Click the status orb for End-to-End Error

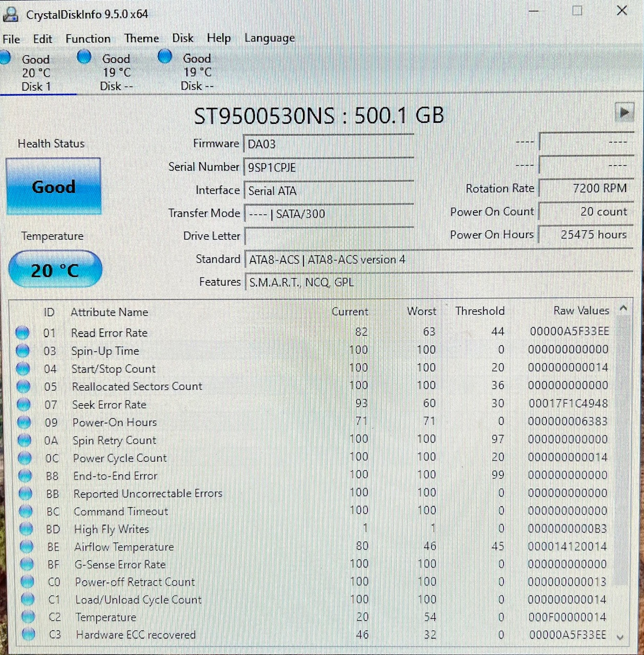pyautogui.click(x=25, y=476)
